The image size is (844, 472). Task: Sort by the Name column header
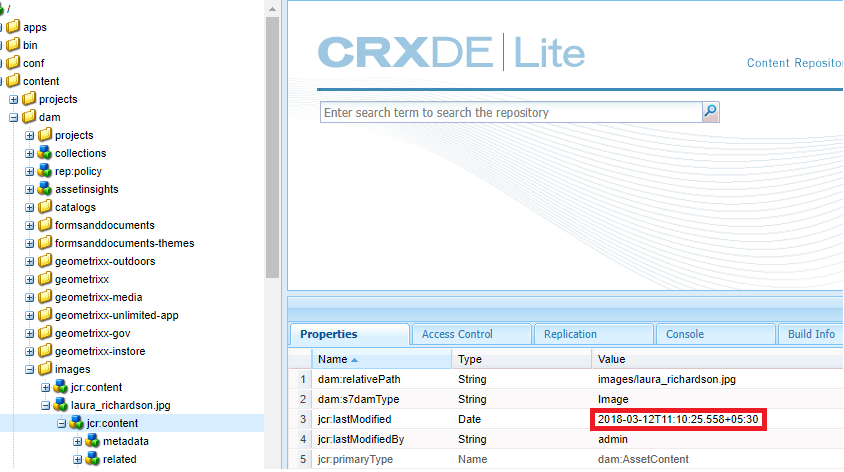coord(382,359)
